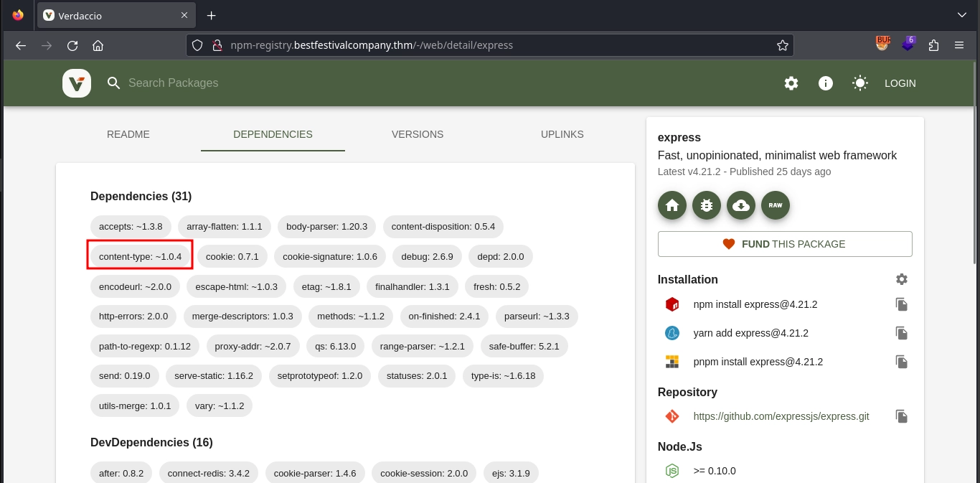Click the info icon in header

(826, 83)
